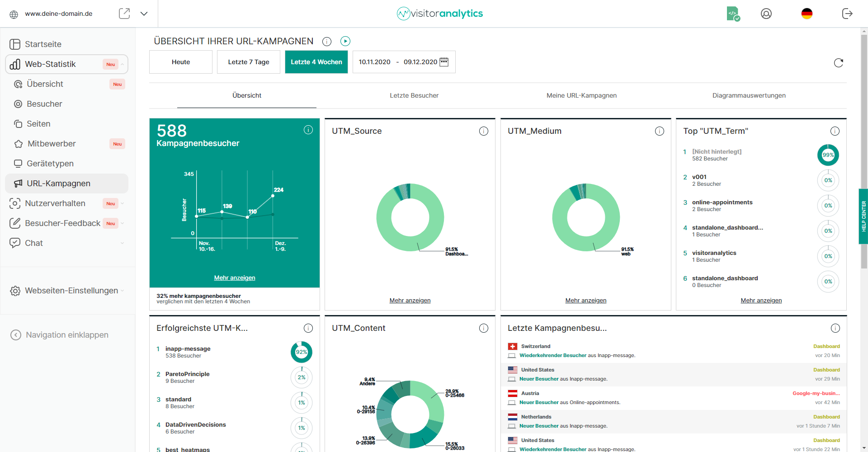Filter by Letzte 7 Tage
The height and width of the screenshot is (452, 868).
tap(249, 62)
